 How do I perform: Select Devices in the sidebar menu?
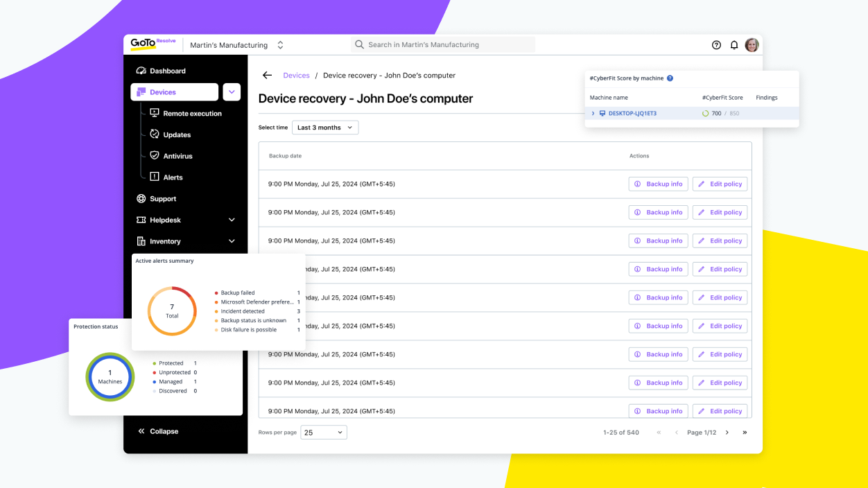[x=161, y=91]
